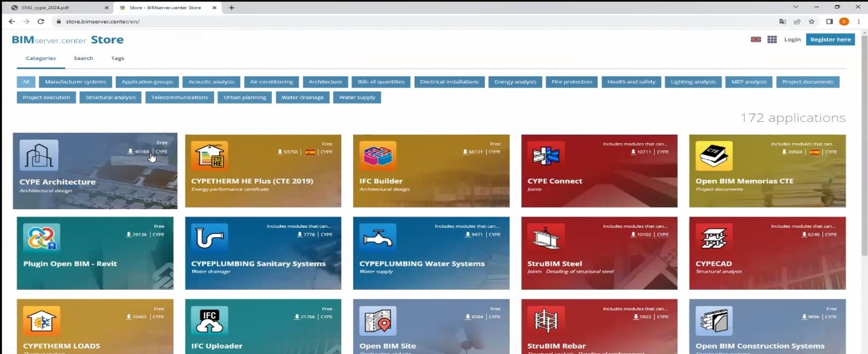
Task: Select the Fire protection filter
Action: click(572, 82)
